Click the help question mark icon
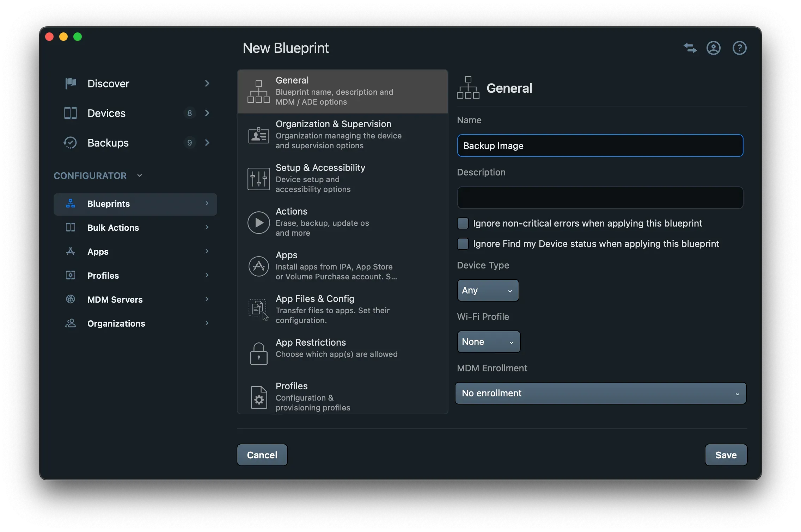Image resolution: width=801 pixels, height=532 pixels. tap(740, 48)
